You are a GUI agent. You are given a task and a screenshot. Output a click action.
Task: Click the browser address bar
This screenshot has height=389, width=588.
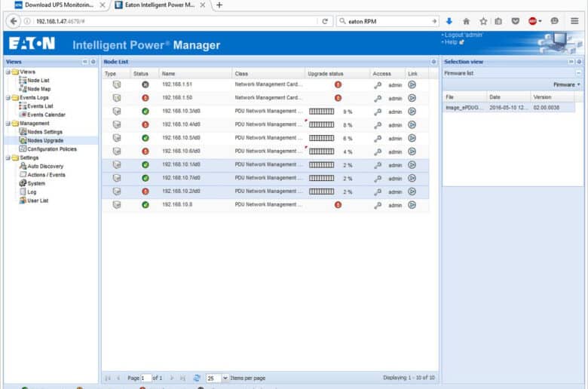[173, 21]
